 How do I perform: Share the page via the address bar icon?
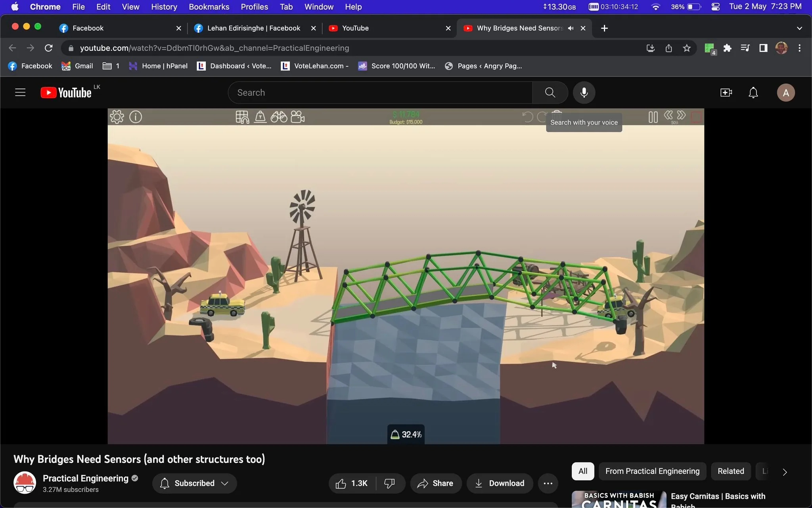click(668, 48)
